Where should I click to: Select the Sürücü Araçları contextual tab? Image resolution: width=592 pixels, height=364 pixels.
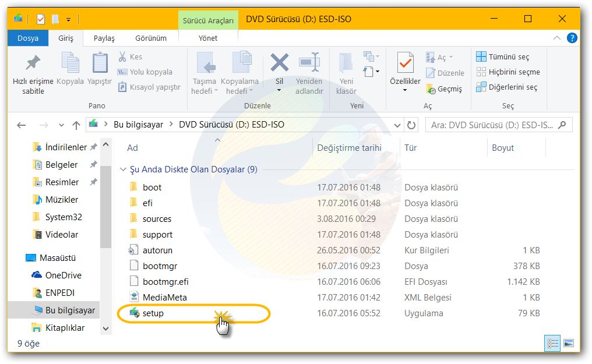[208, 20]
